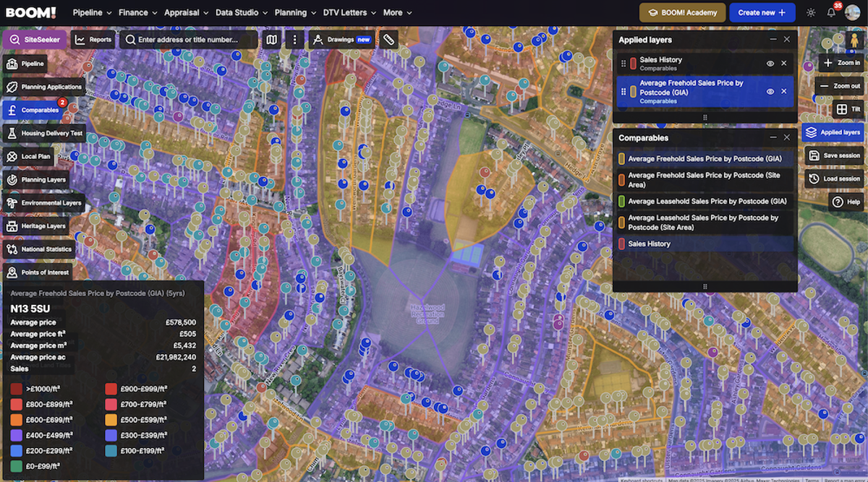
Task: Open the user profile avatar
Action: 853,12
